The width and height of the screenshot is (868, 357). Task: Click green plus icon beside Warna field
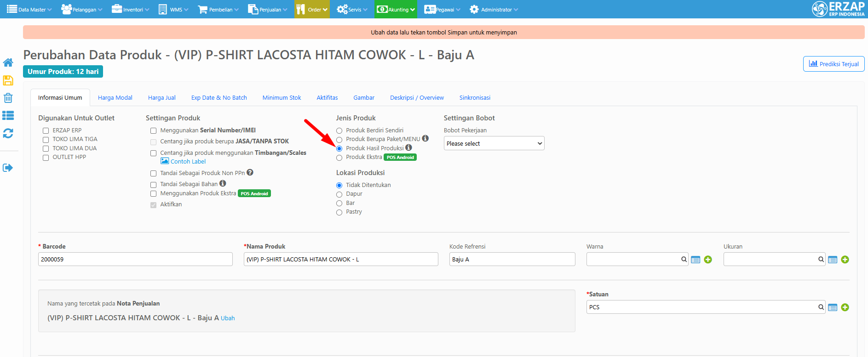pos(708,260)
